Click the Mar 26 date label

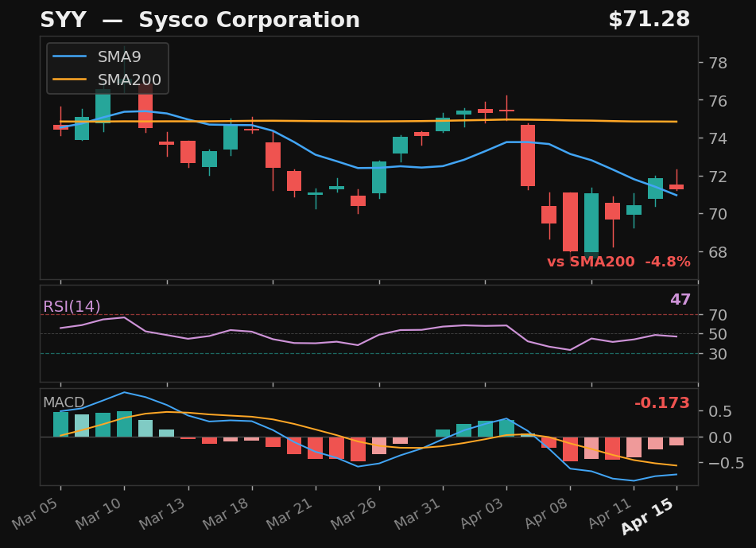[x=354, y=514]
